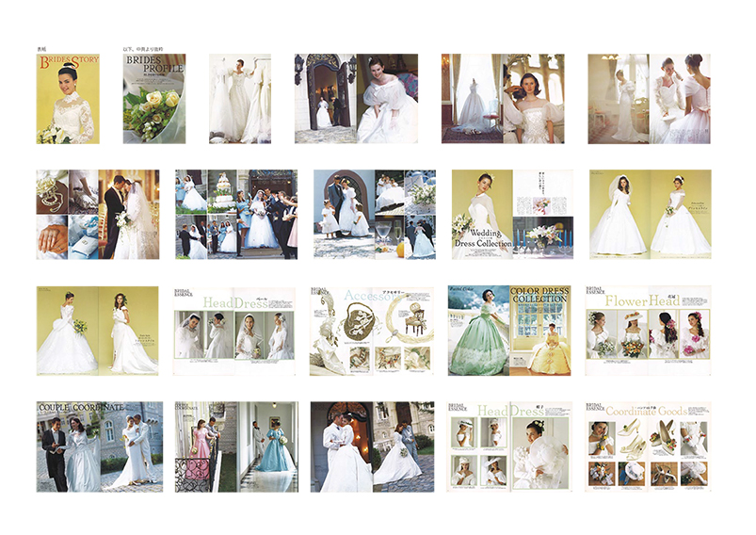Open the pink and blue dress spread
This screenshot has width=756, height=535.
236,446
